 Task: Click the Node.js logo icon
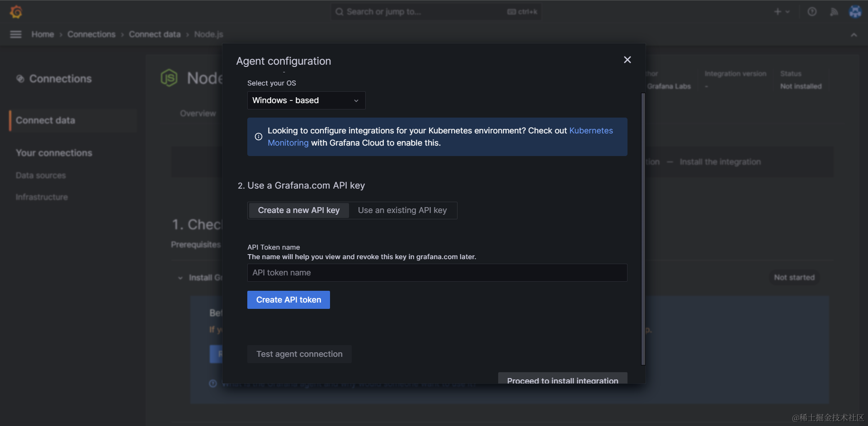pos(169,78)
